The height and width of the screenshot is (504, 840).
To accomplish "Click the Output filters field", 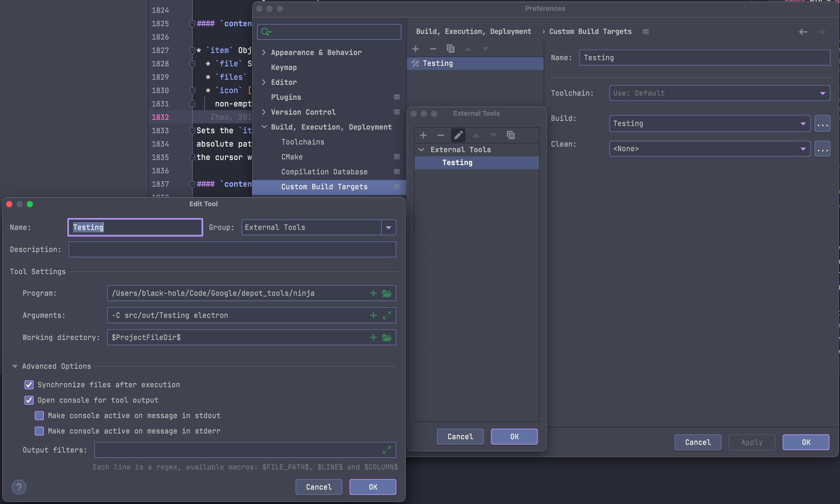I will click(x=245, y=450).
